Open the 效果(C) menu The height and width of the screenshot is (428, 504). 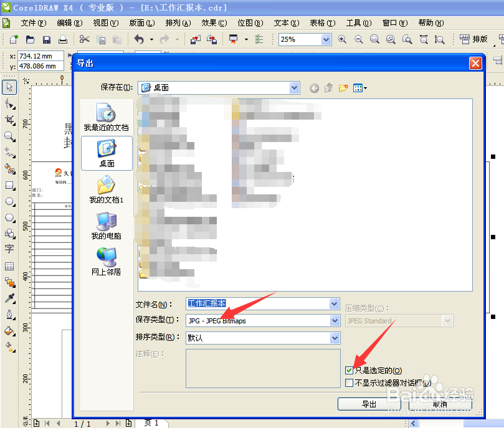[214, 23]
